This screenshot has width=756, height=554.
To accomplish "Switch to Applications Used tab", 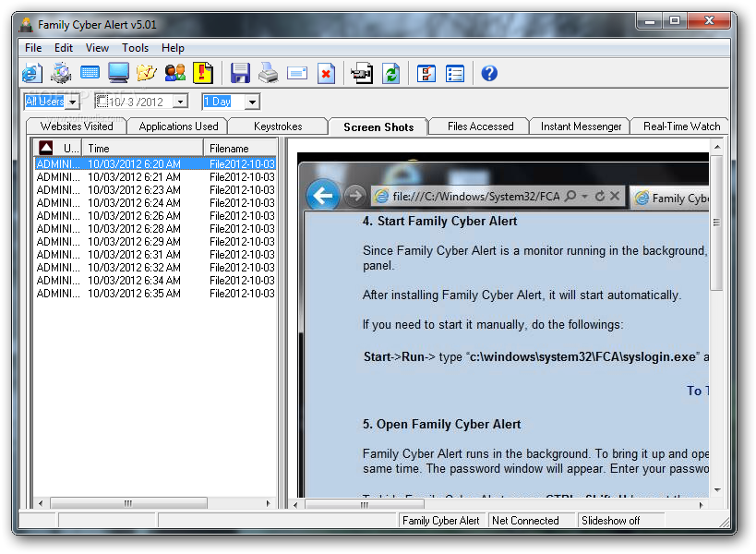I will click(x=178, y=126).
